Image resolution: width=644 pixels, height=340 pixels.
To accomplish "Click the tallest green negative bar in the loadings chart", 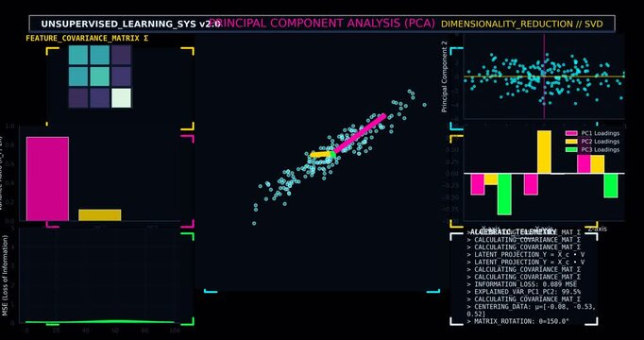I will [x=504, y=194].
